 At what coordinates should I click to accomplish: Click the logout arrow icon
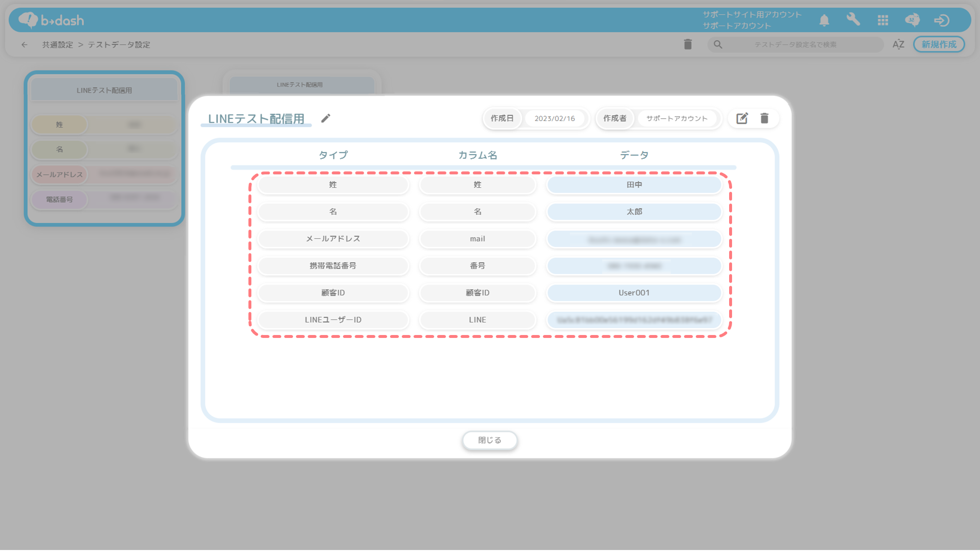[941, 20]
